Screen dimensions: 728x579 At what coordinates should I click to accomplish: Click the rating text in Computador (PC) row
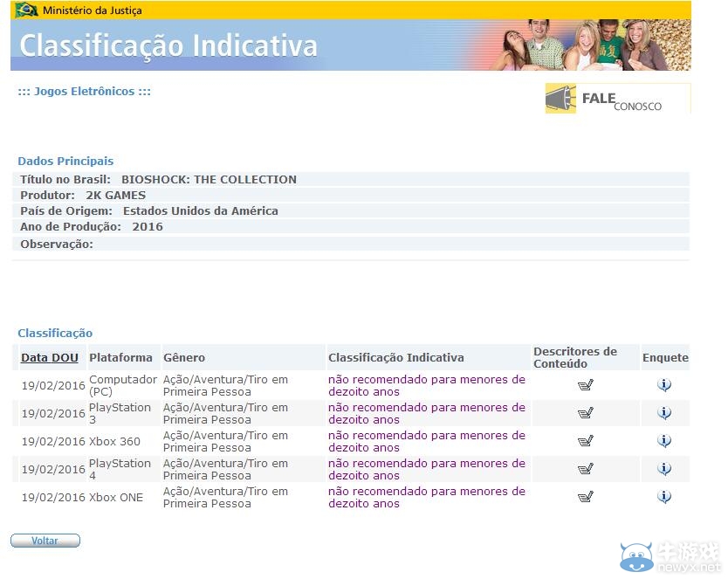tap(427, 385)
